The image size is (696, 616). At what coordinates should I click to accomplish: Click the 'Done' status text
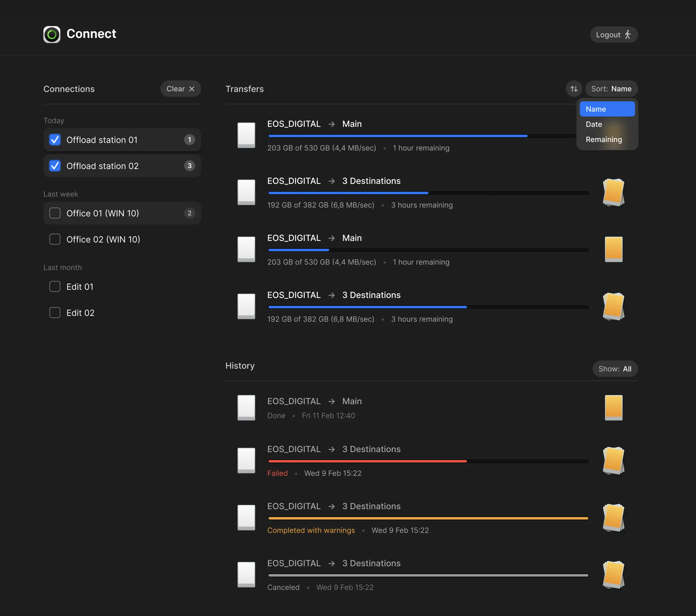(276, 415)
